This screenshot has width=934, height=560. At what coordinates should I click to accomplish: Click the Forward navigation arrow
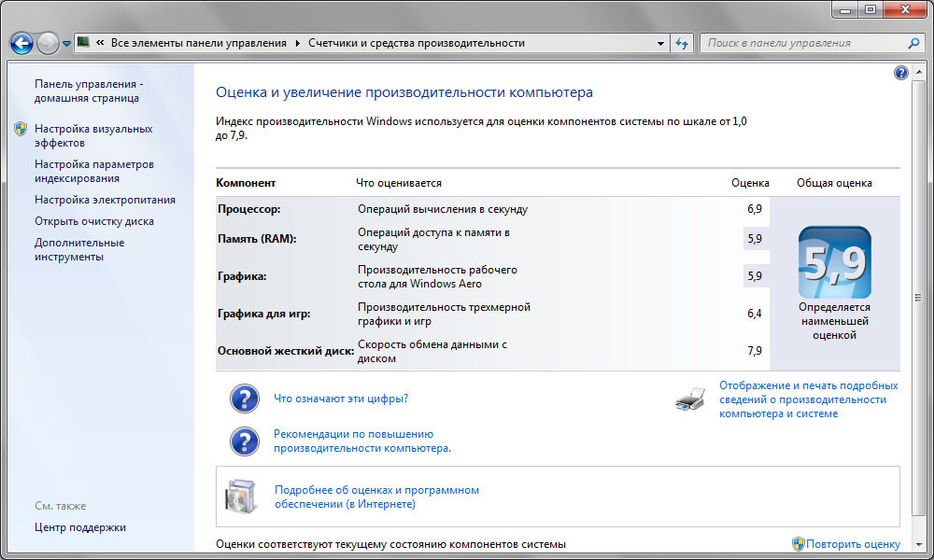coord(48,43)
